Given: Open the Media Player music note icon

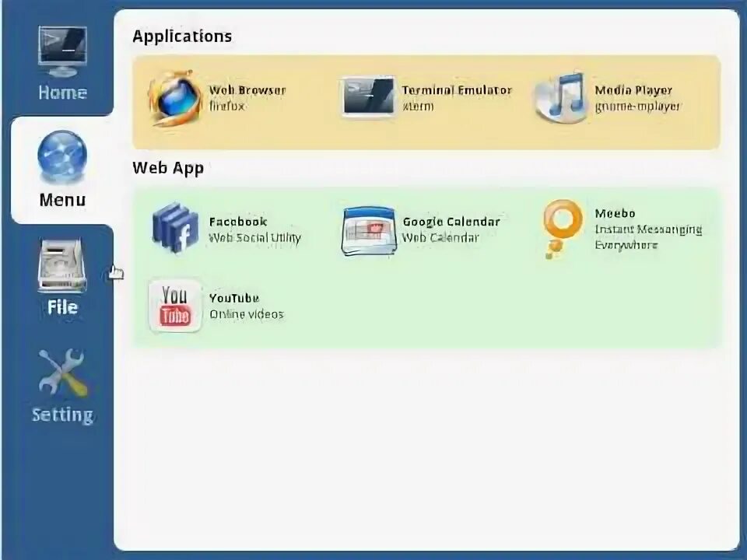Looking at the screenshot, I should (x=561, y=98).
